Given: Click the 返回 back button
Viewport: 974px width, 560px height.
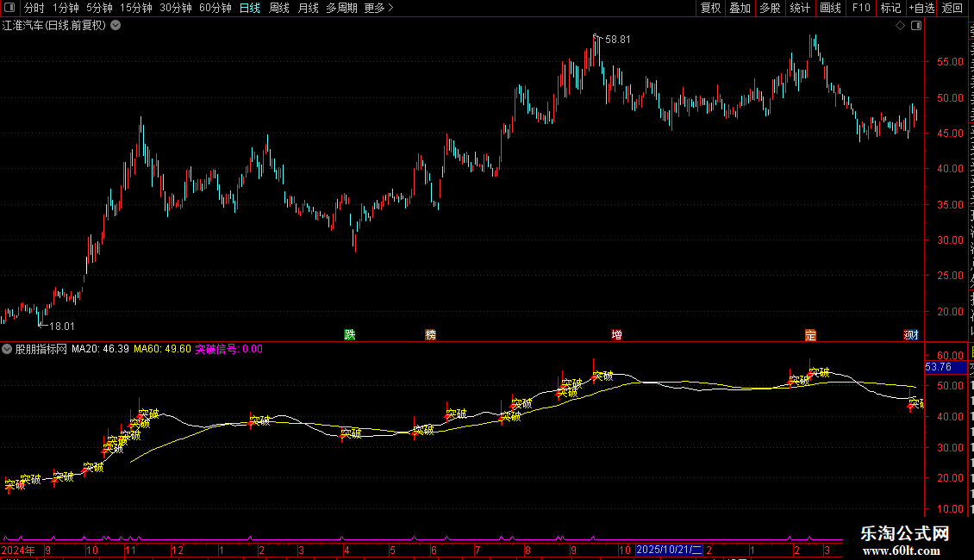Looking at the screenshot, I should [x=952, y=8].
